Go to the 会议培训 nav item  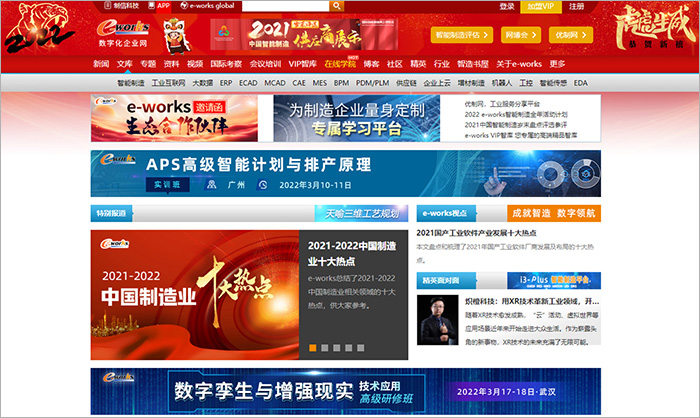click(x=265, y=64)
